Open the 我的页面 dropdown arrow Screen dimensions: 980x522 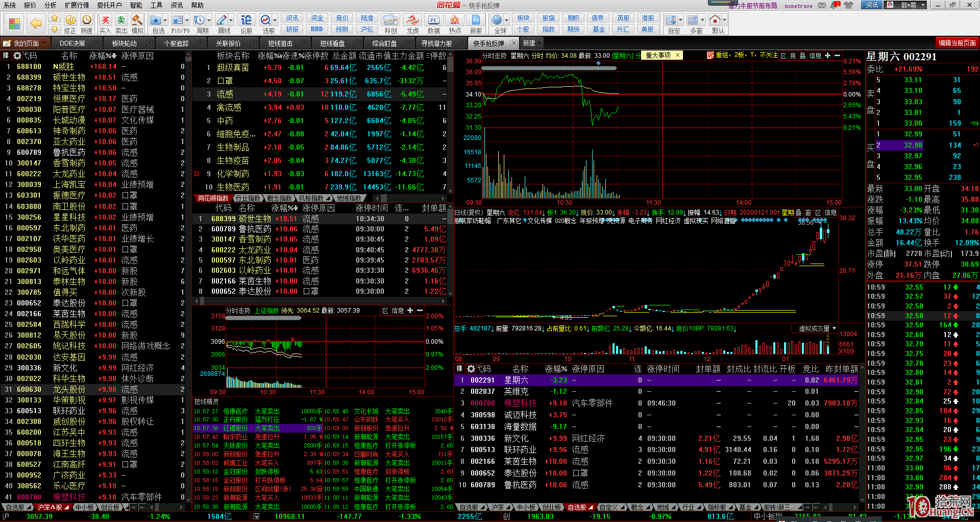click(45, 43)
